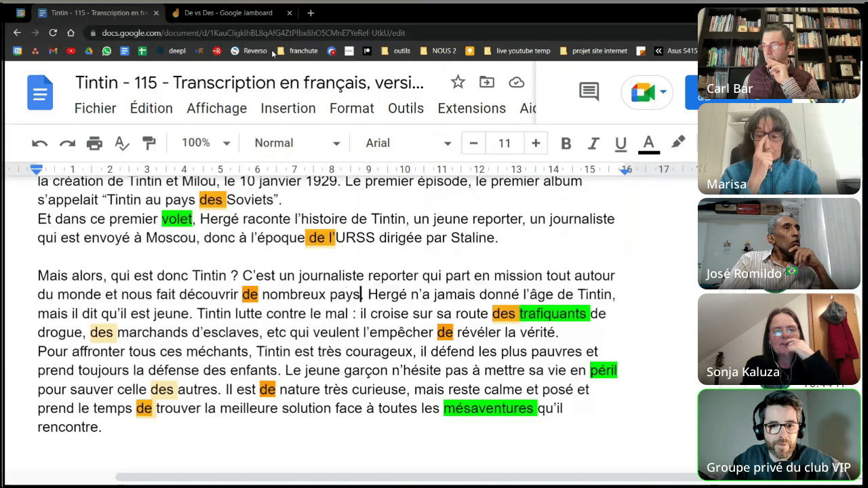Toggle italic formatting
Image resolution: width=868 pixels, height=488 pixels.
593,143
